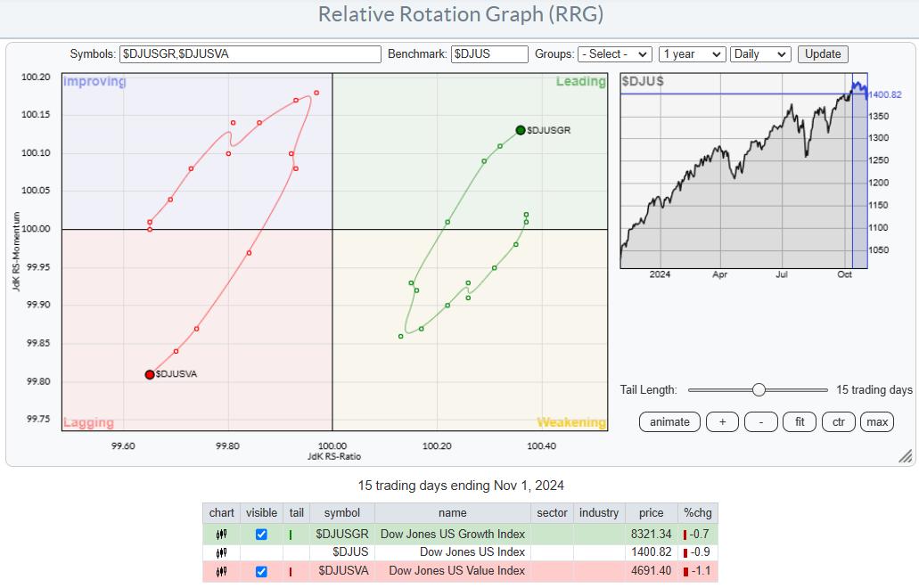The width and height of the screenshot is (919, 588).
Task: Open the Daily frequency dropdown
Action: click(759, 54)
